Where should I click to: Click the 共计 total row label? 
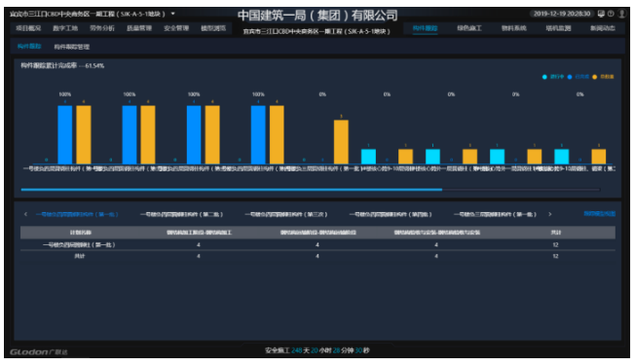tap(80, 256)
